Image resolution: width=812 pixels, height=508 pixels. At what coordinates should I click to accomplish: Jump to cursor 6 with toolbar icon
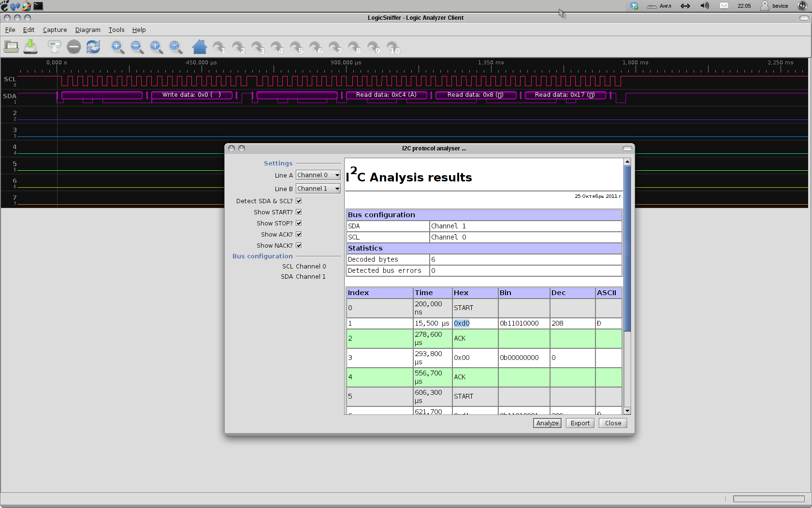[x=316, y=47]
